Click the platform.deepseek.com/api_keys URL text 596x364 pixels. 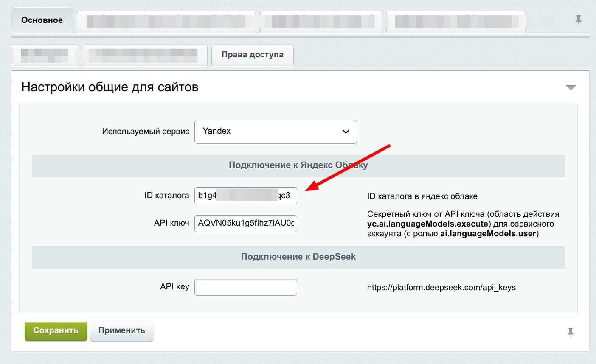point(441,288)
